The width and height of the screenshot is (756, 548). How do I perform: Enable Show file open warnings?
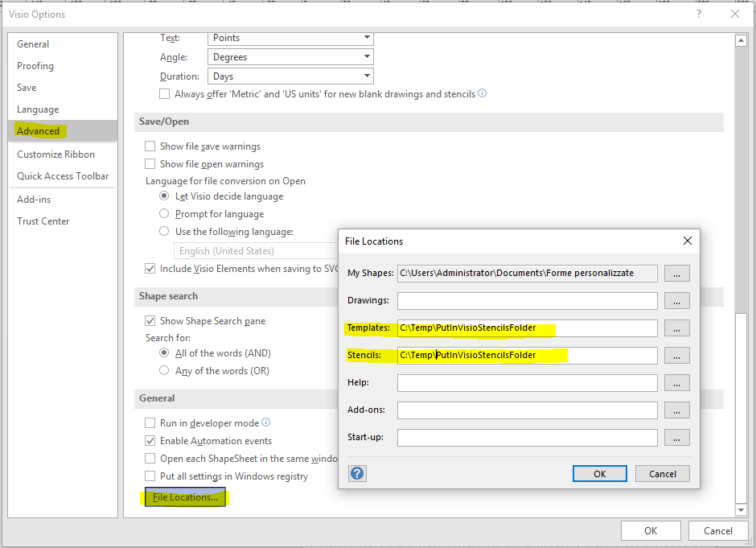(x=150, y=164)
